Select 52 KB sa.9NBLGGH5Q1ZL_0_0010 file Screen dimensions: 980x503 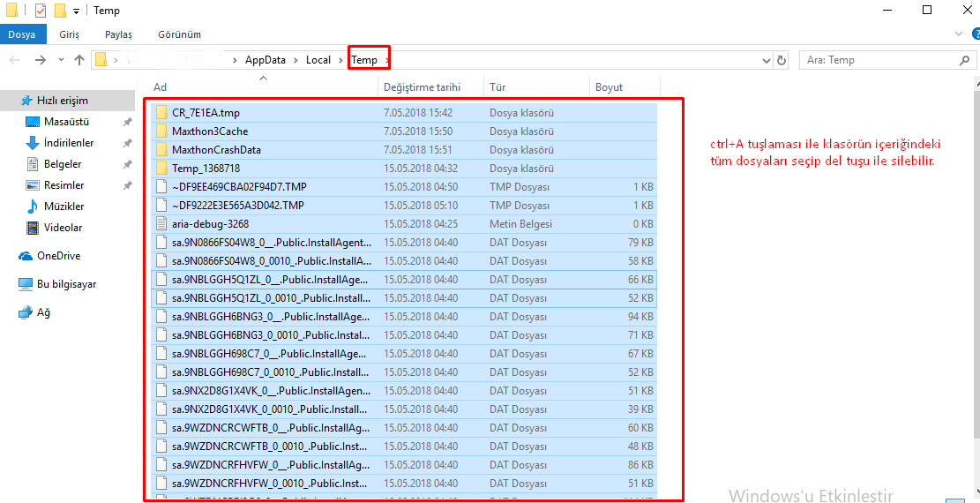point(404,297)
